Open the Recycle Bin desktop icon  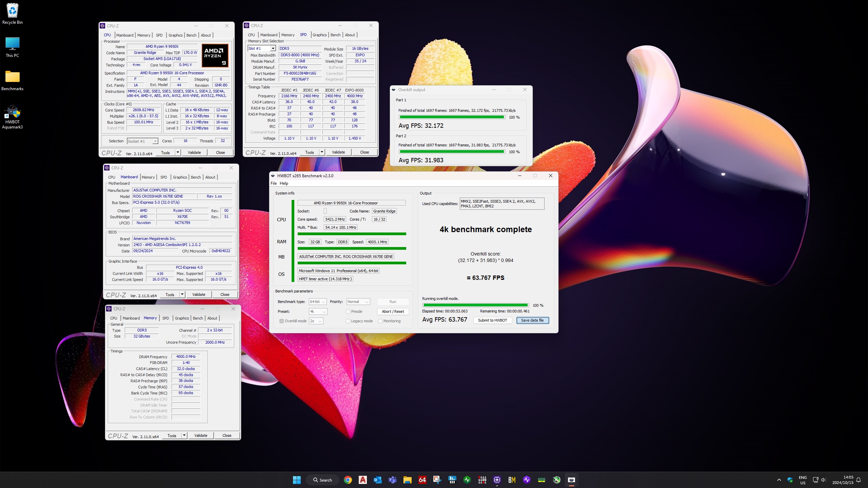pyautogui.click(x=13, y=14)
